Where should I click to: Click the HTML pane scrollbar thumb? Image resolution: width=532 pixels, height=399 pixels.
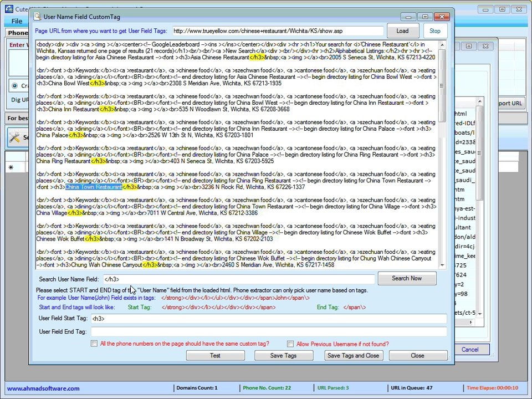click(x=442, y=85)
